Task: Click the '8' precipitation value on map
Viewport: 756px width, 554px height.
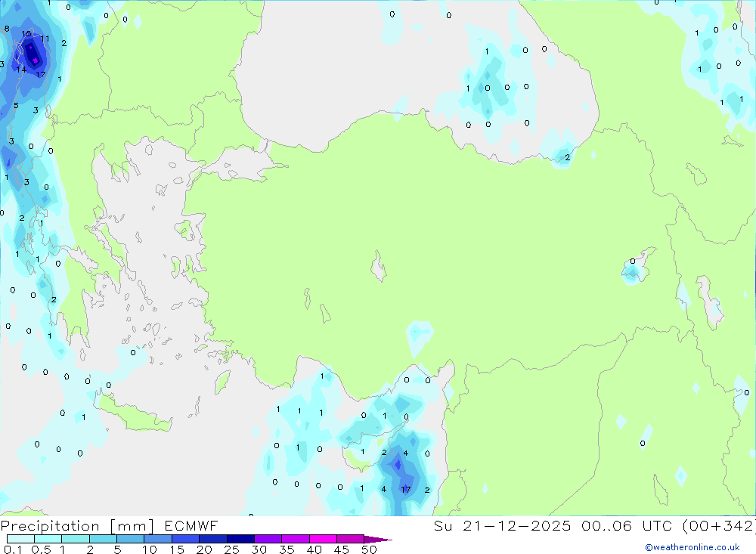Action: [7, 29]
